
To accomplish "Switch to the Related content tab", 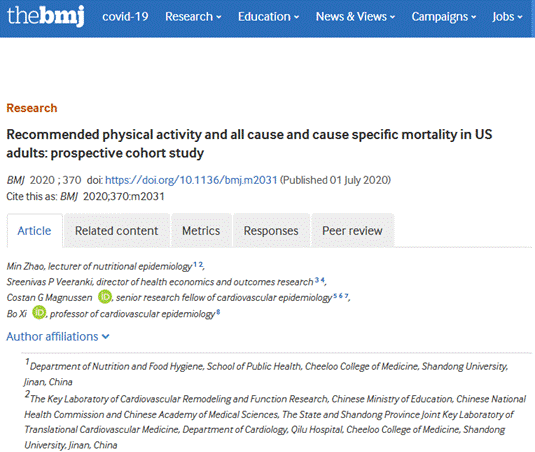I will click(117, 231).
